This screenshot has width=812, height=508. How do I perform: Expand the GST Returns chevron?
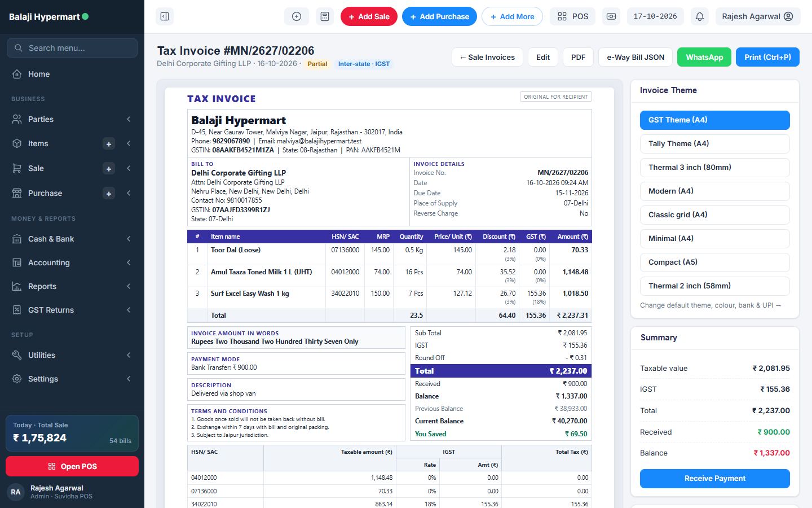click(x=129, y=310)
